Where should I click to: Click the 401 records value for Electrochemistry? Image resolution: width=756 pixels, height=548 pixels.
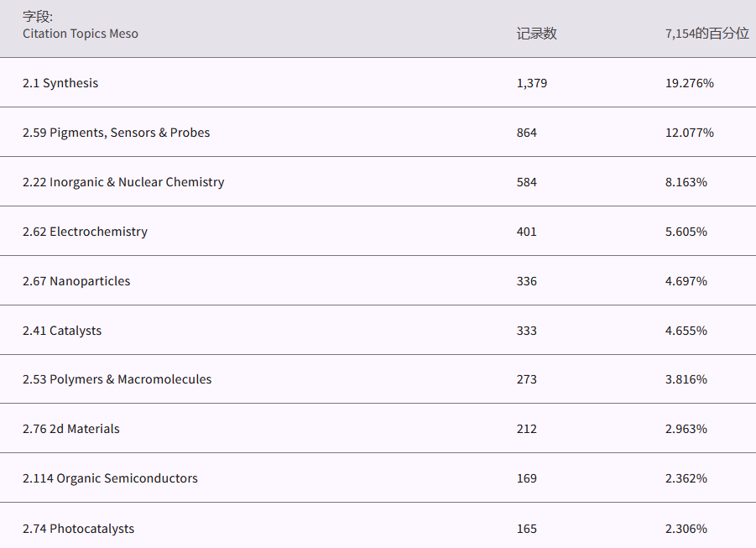[527, 232]
